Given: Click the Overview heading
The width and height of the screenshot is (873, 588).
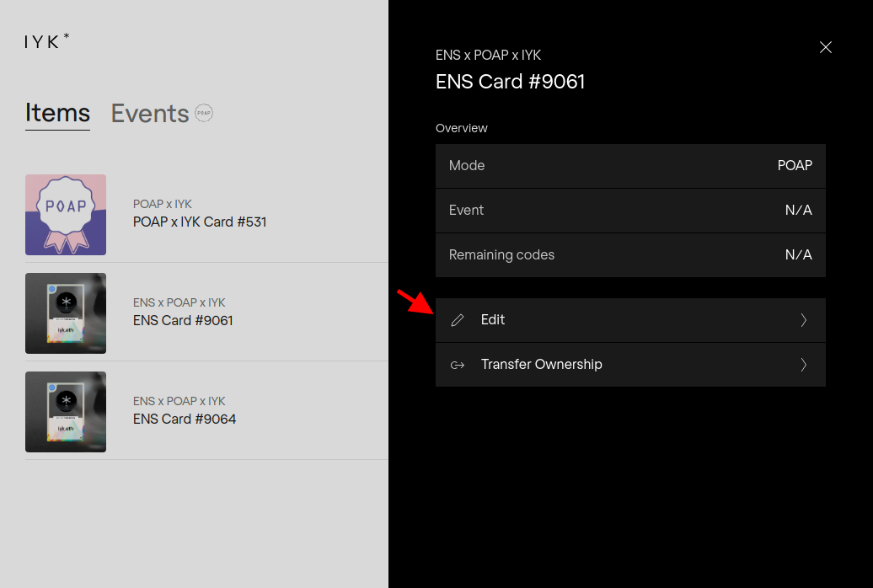Looking at the screenshot, I should click(462, 128).
